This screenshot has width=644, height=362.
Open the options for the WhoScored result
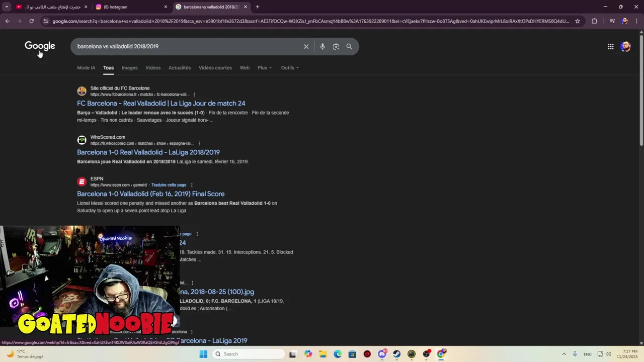pos(199,143)
